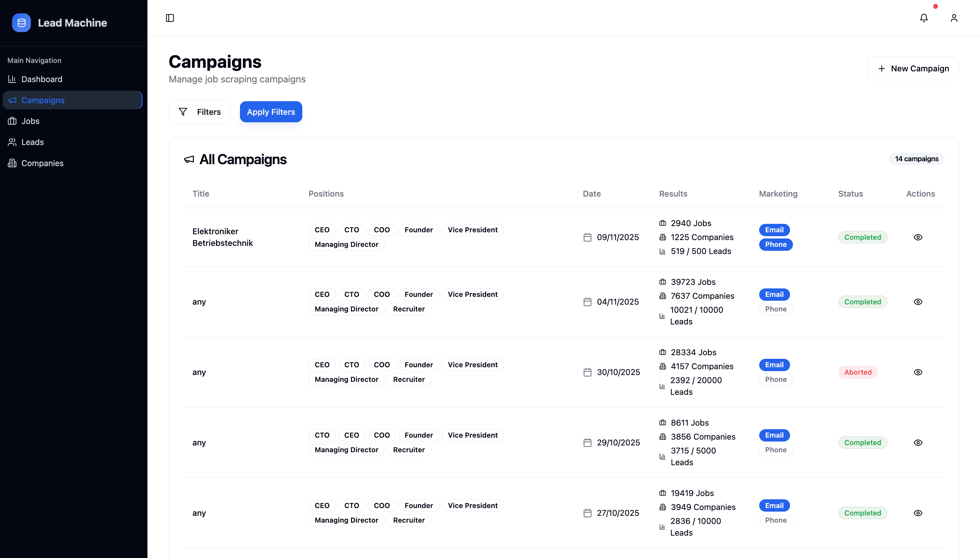Click the Email badge on the first campaign
Image resolution: width=980 pixels, height=558 pixels.
tap(774, 230)
